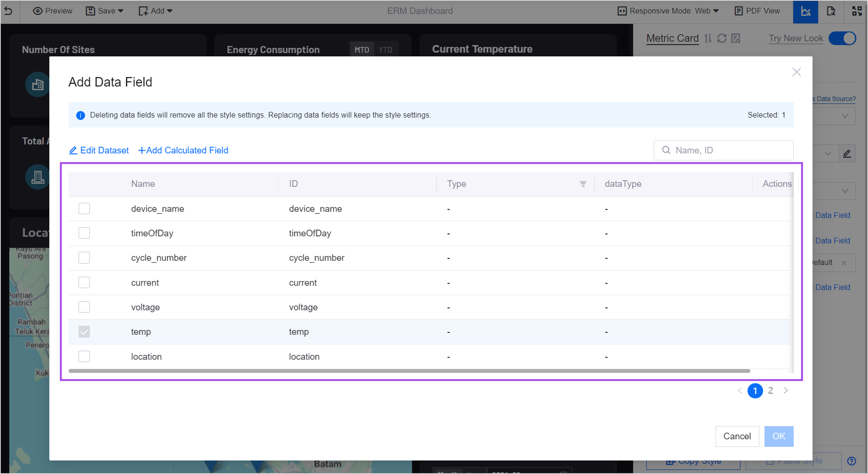Image resolution: width=868 pixels, height=474 pixels.
Task: Click the refresh icon beside Metric Card
Action: coord(721,38)
